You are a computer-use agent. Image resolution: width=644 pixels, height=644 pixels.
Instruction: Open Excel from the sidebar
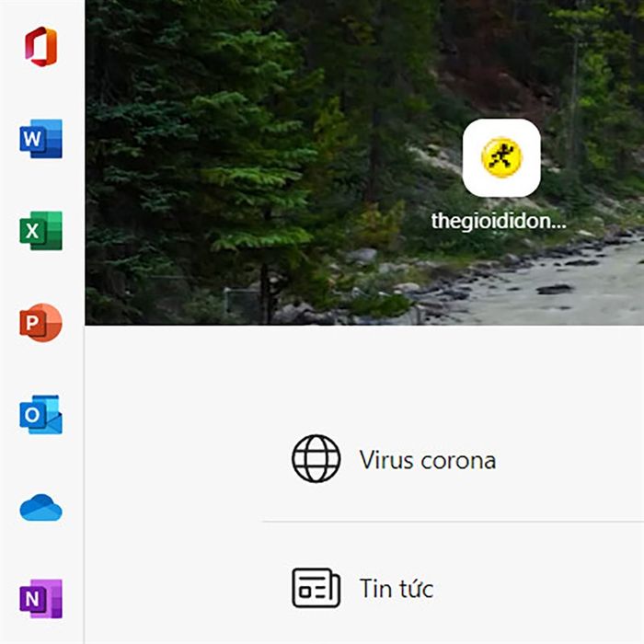point(40,231)
